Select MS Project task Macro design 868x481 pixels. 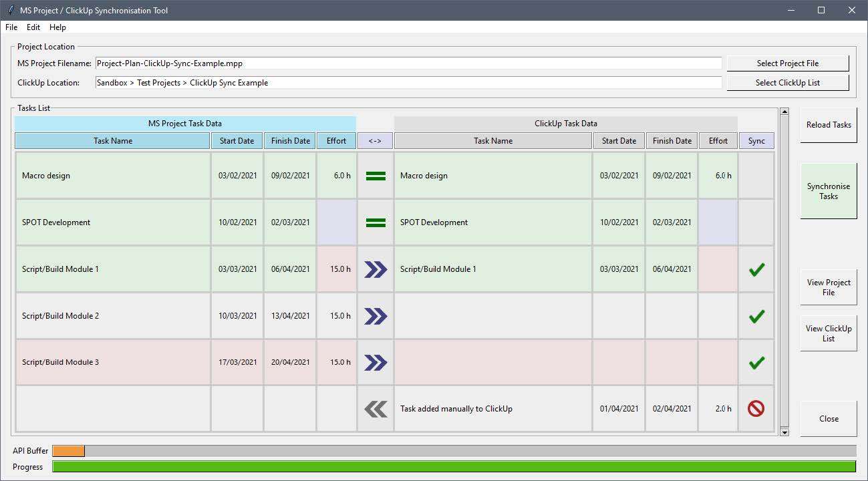point(113,176)
